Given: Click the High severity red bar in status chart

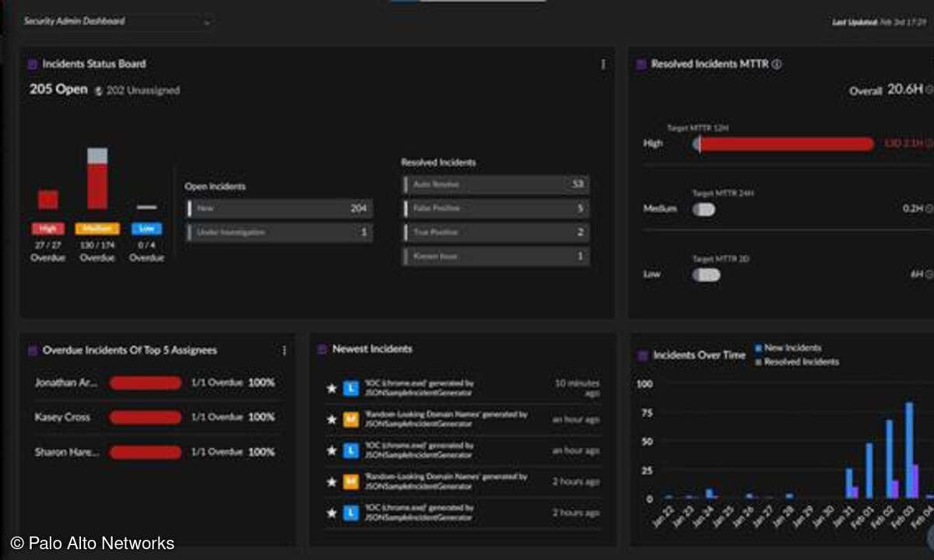Looking at the screenshot, I should (47, 200).
